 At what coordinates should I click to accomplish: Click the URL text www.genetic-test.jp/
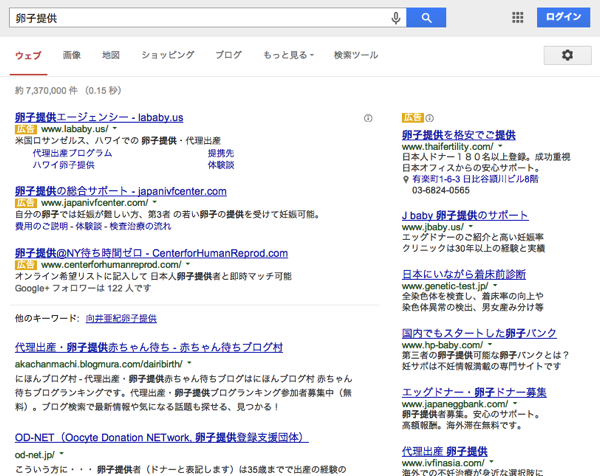tap(445, 286)
